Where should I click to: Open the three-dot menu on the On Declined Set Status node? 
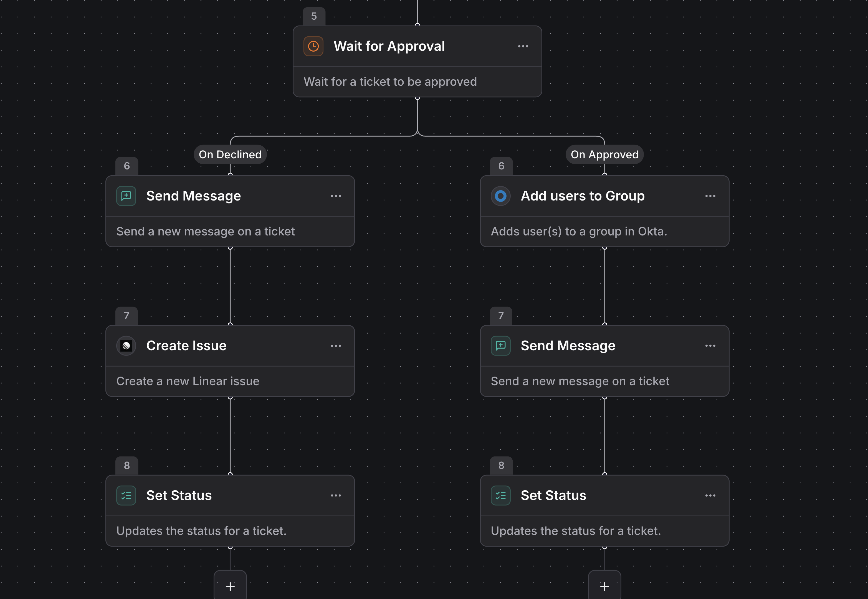336,495
